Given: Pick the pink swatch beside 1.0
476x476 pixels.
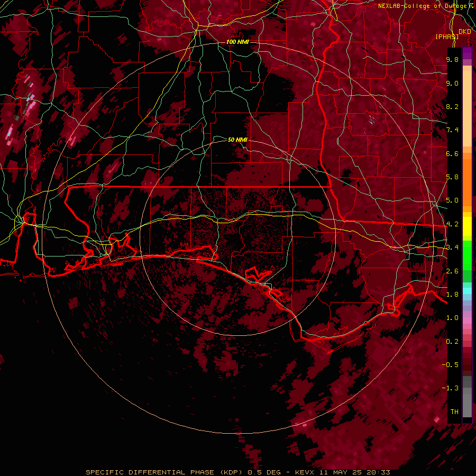Looking at the screenshot, I should (467, 321).
